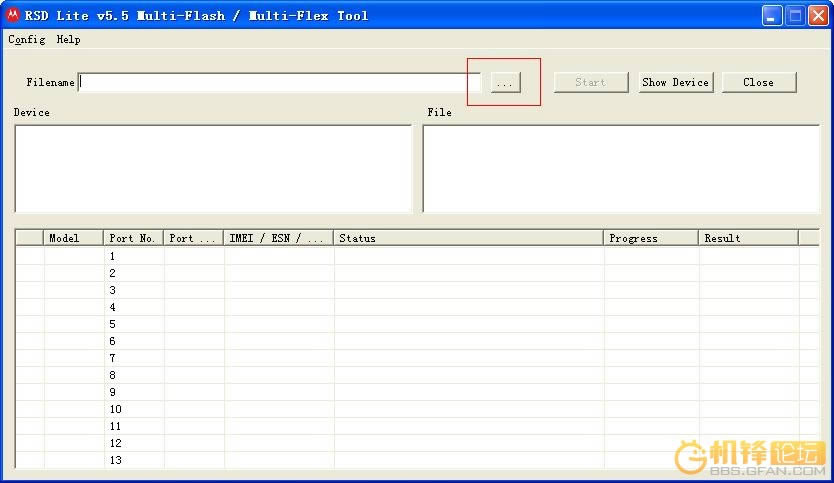
Task: Click the Port No. column header
Action: (133, 238)
